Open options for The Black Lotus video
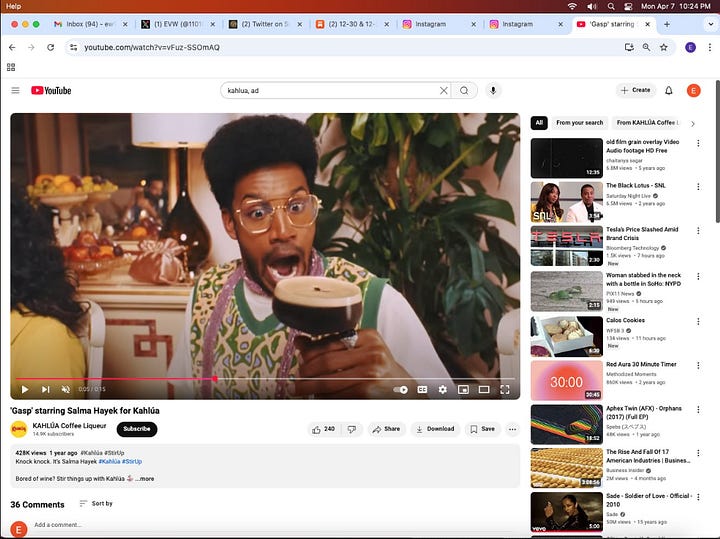Image resolution: width=720 pixels, height=539 pixels. pyautogui.click(x=698, y=187)
